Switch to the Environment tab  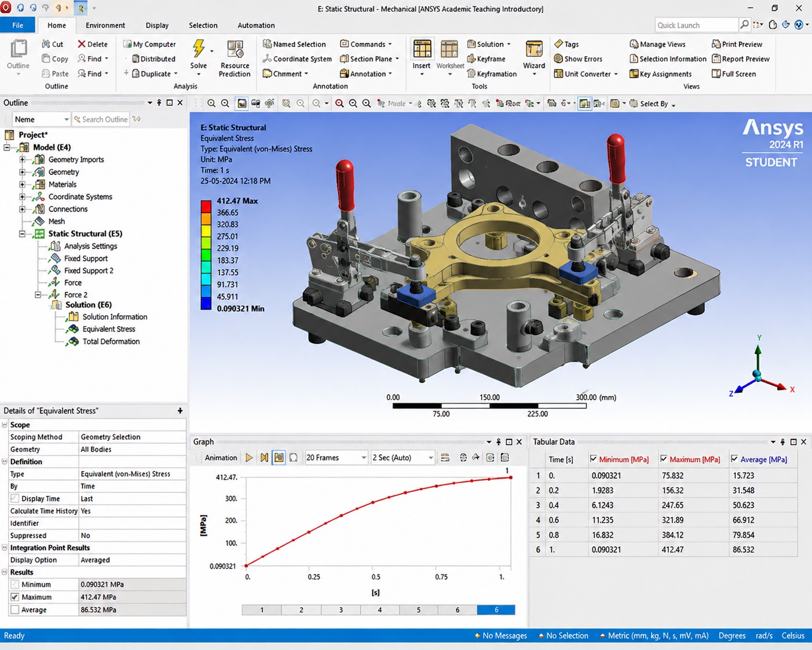[105, 25]
